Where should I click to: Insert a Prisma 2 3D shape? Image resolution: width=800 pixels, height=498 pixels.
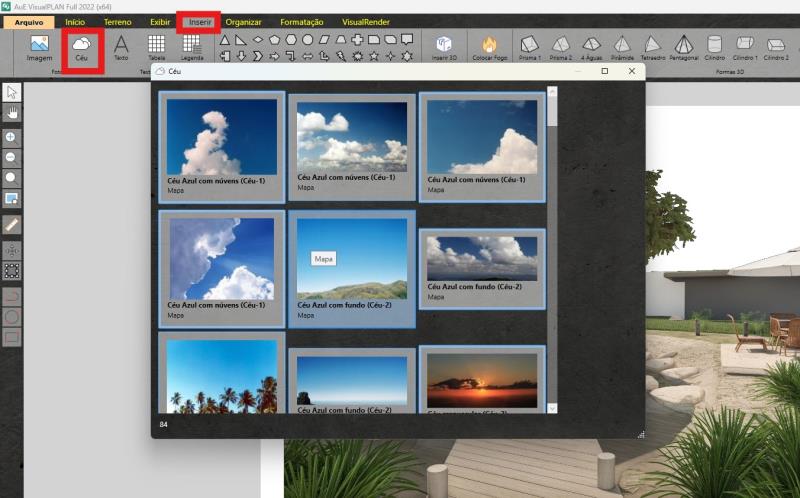561,48
